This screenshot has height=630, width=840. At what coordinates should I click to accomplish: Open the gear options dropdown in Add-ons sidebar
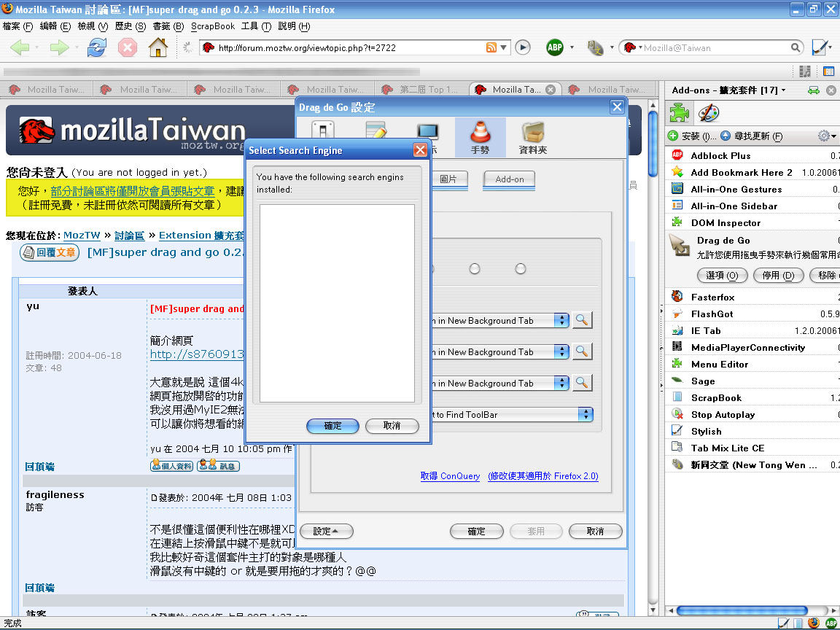(x=827, y=136)
